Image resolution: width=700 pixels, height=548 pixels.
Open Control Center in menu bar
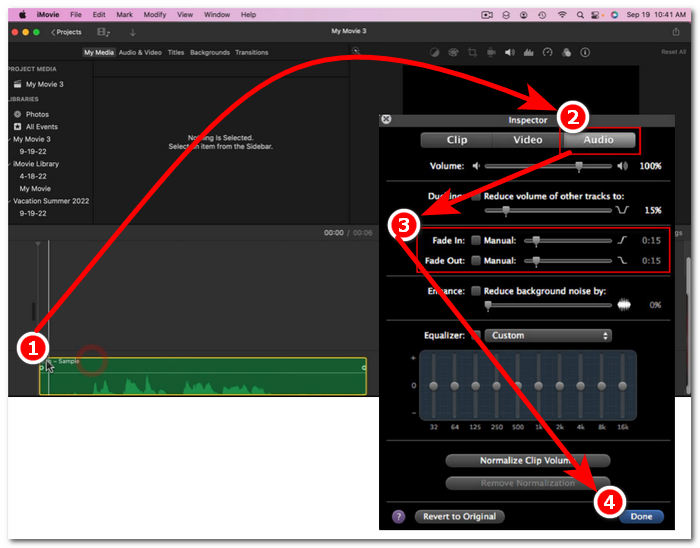pyautogui.click(x=596, y=15)
